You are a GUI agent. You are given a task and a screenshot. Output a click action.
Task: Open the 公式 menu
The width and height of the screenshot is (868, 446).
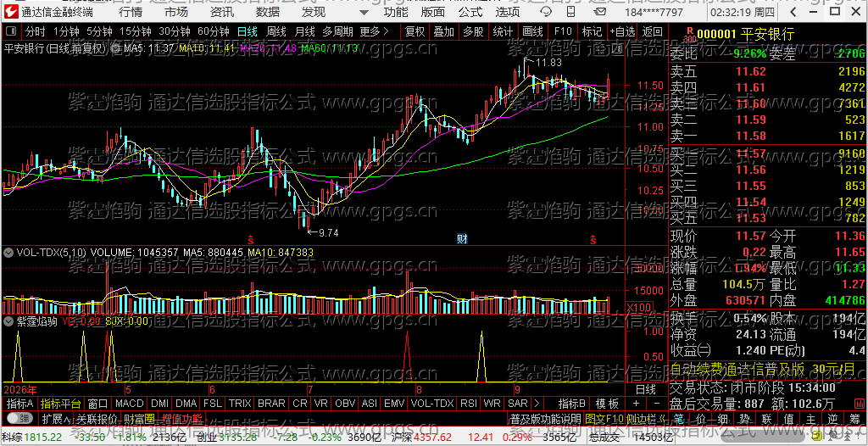pyautogui.click(x=470, y=12)
